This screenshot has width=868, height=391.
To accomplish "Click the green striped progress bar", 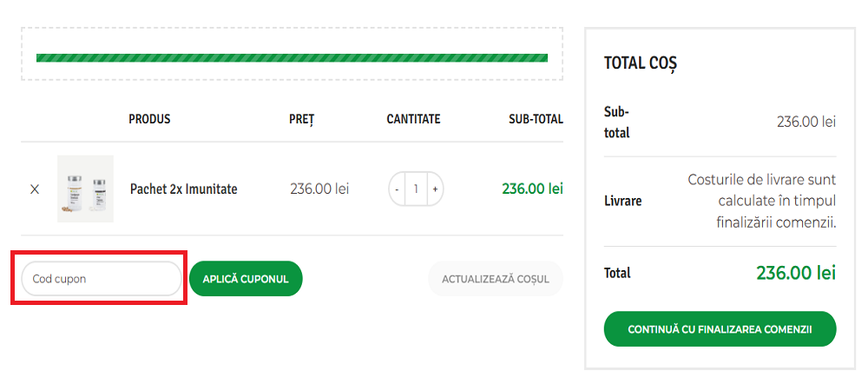I will click(292, 58).
